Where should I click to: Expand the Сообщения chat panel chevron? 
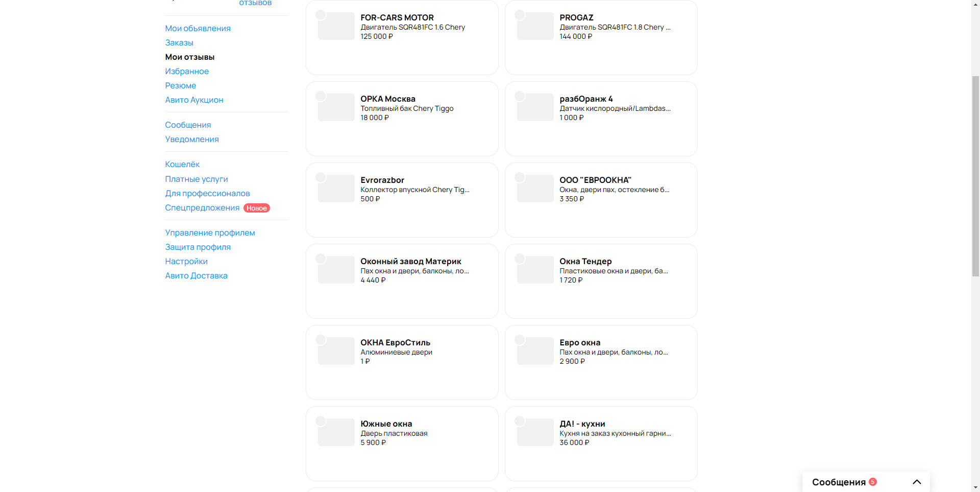917,482
